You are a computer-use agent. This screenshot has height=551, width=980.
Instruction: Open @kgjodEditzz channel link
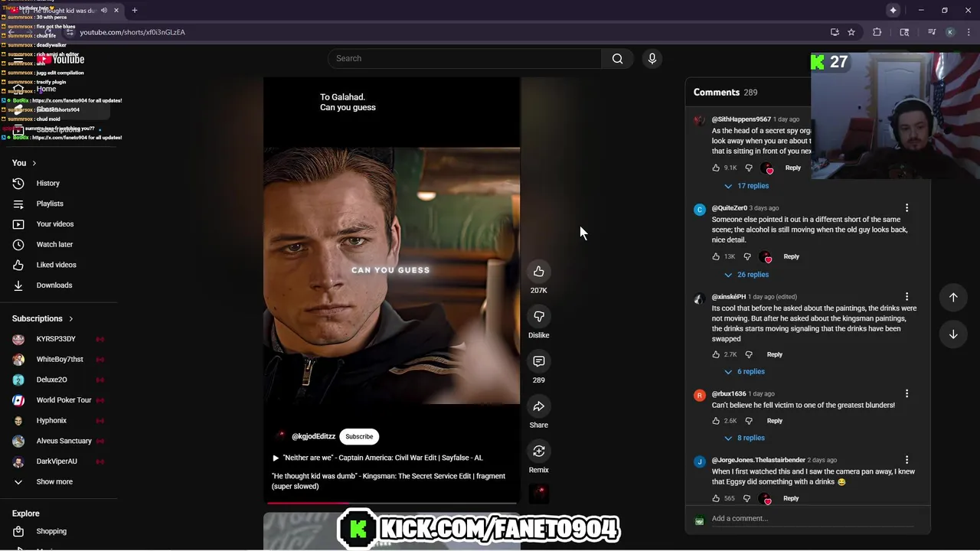313,436
